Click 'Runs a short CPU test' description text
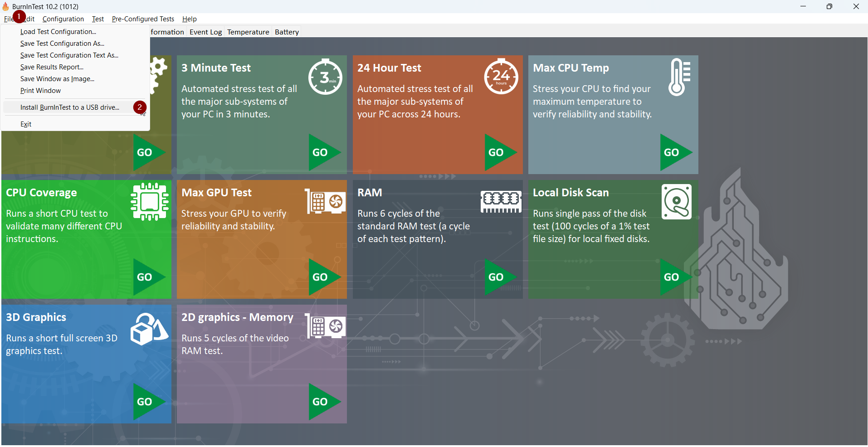This screenshot has height=447, width=868. tap(64, 226)
